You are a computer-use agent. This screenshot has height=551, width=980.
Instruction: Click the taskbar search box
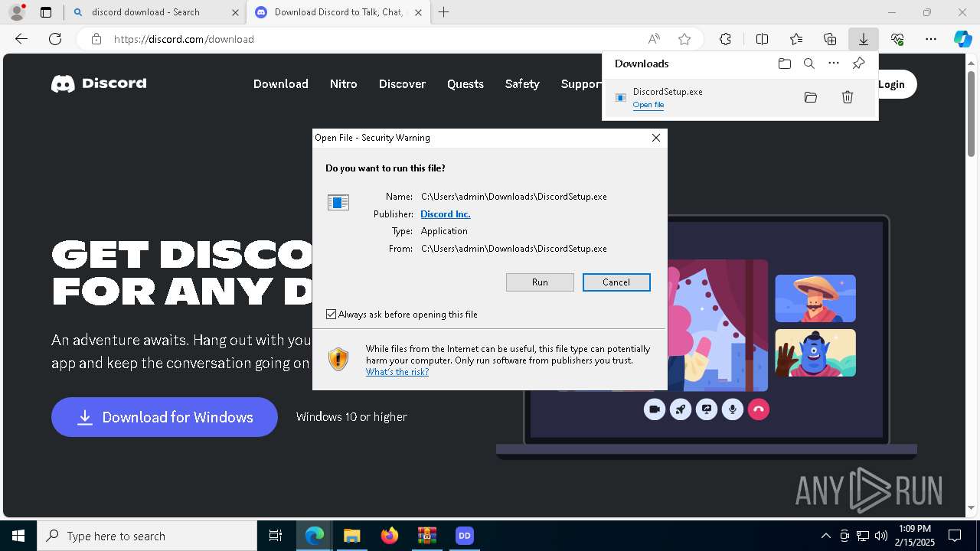pyautogui.click(x=147, y=536)
